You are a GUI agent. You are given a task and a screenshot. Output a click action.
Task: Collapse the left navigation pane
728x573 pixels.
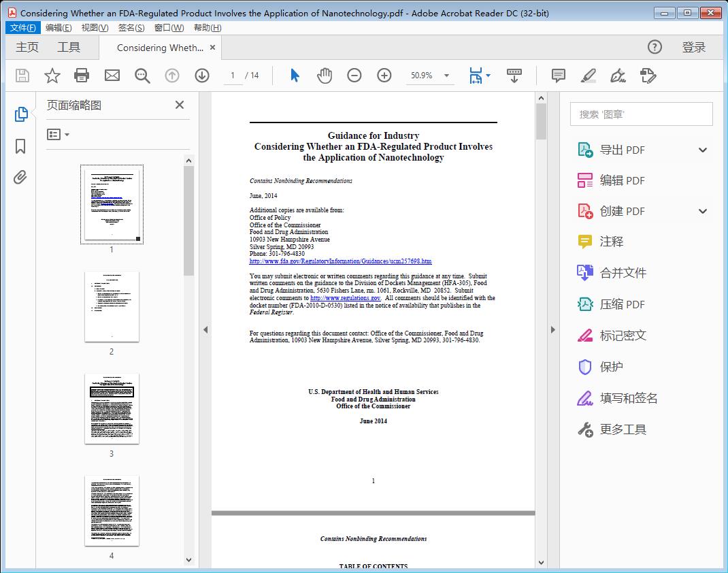point(205,330)
